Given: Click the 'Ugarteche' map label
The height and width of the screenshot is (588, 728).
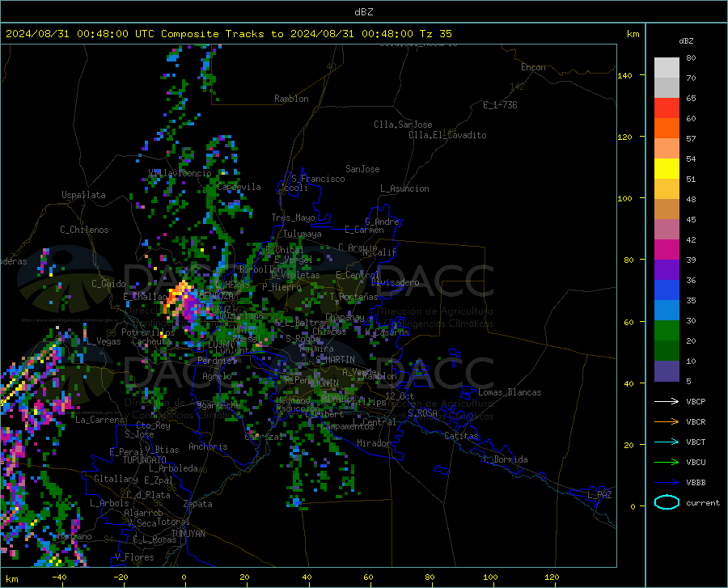Looking at the screenshot, I should 218,404.
